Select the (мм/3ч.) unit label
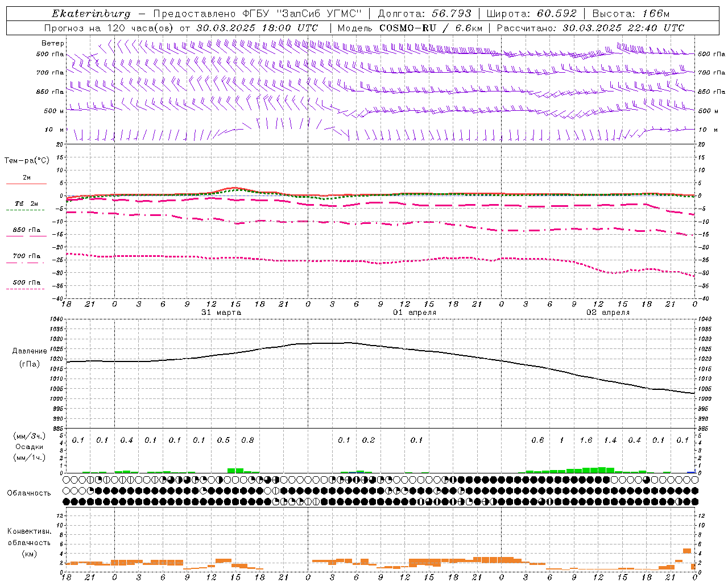 click(29, 436)
